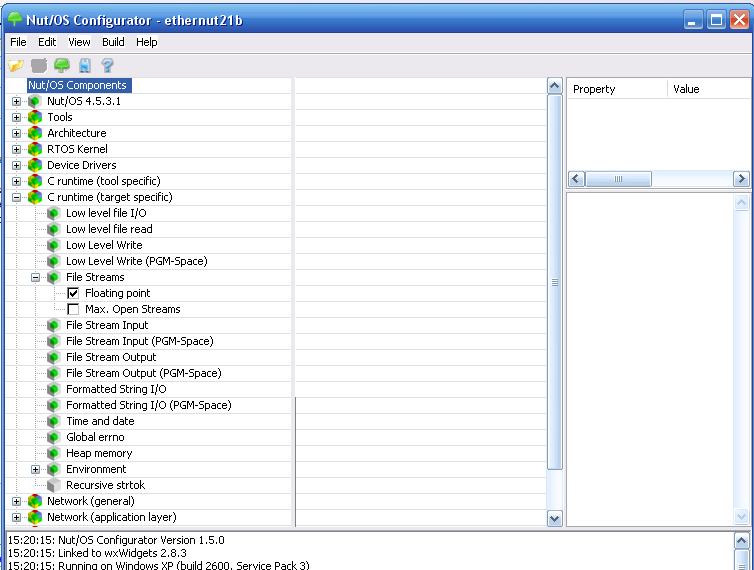
Task: Check the Max. Open Streams checkbox
Action: [x=73, y=309]
